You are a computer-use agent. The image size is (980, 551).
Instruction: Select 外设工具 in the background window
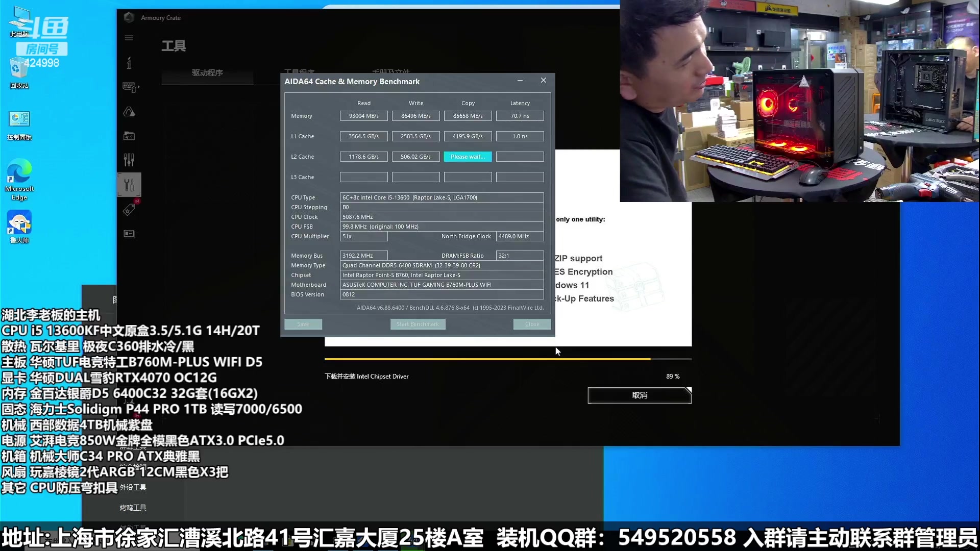point(133,487)
